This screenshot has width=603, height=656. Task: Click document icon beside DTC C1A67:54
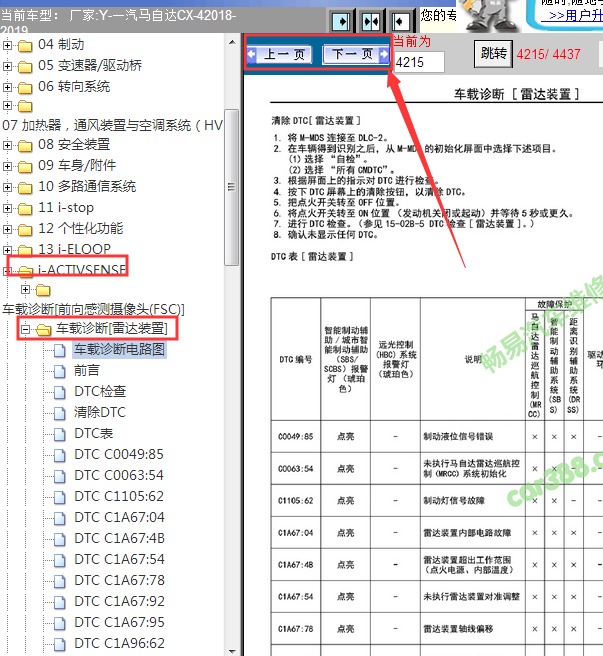click(x=60, y=560)
